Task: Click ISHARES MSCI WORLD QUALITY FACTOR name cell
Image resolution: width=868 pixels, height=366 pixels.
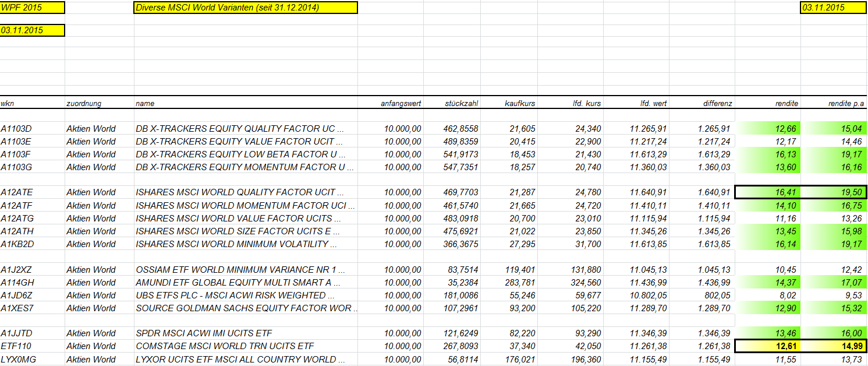Action: pyautogui.click(x=245, y=192)
